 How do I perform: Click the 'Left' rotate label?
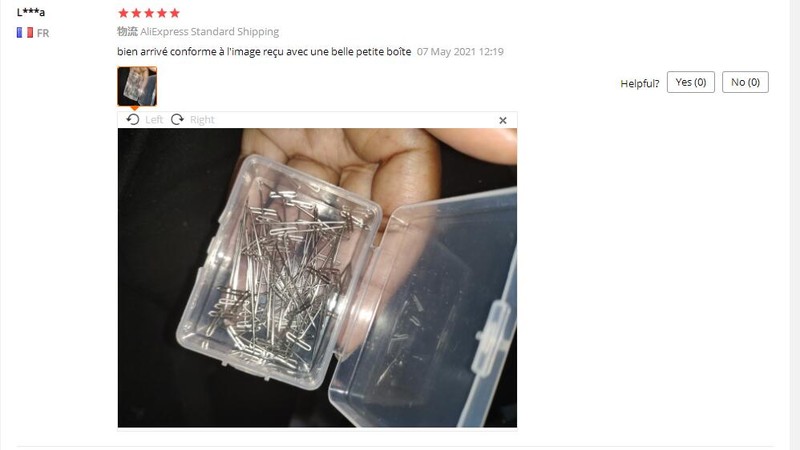pos(154,119)
